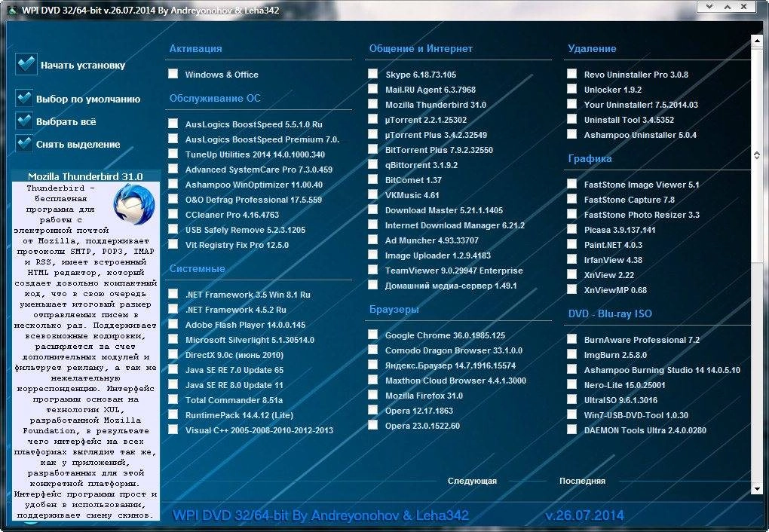Image resolution: width=769 pixels, height=532 pixels.
Task: Click Win7-USB-DVD-Tool 1.0.30 label
Action: click(x=636, y=415)
